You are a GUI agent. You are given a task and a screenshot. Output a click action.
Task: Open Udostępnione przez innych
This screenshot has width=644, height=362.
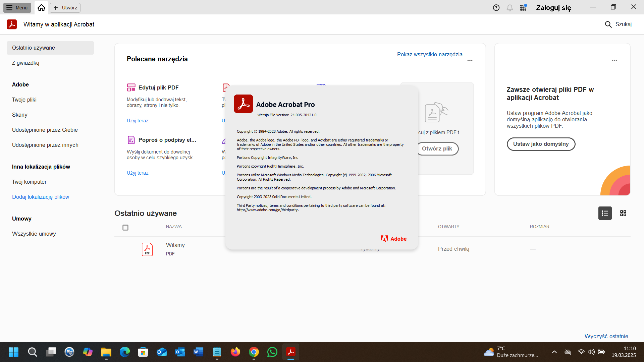pyautogui.click(x=45, y=145)
